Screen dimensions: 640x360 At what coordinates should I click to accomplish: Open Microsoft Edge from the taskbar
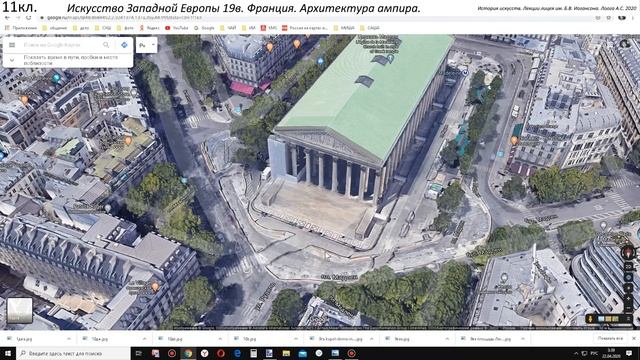[x=237, y=353]
